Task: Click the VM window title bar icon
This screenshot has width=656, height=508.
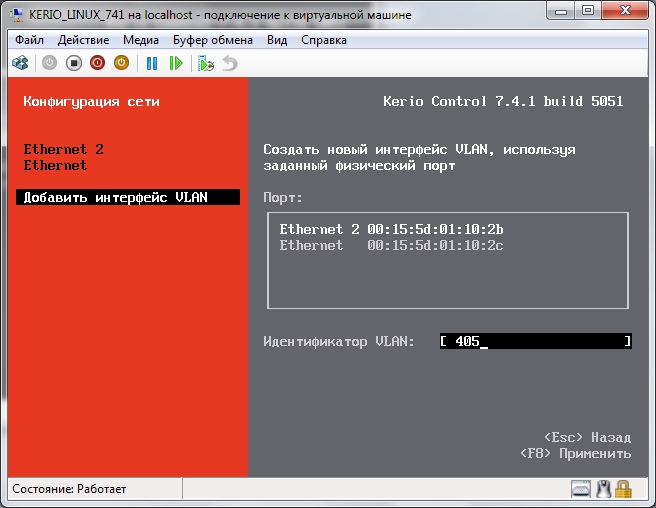Action: [x=16, y=15]
